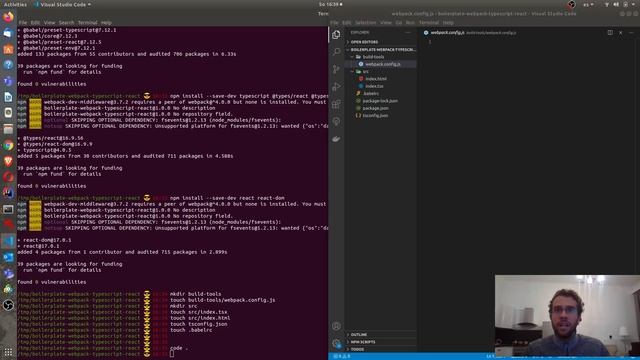Open the Docker whale icon in activity bar

[x=336, y=139]
